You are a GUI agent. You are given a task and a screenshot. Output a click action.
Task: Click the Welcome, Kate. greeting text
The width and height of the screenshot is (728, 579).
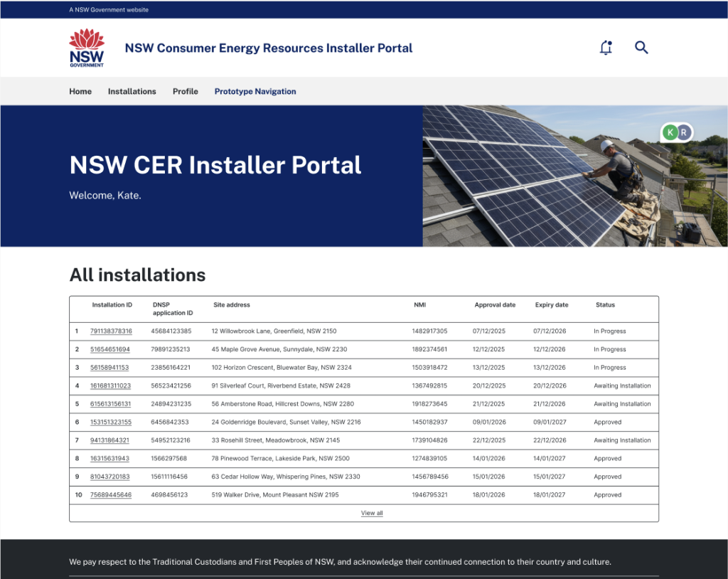click(x=105, y=196)
